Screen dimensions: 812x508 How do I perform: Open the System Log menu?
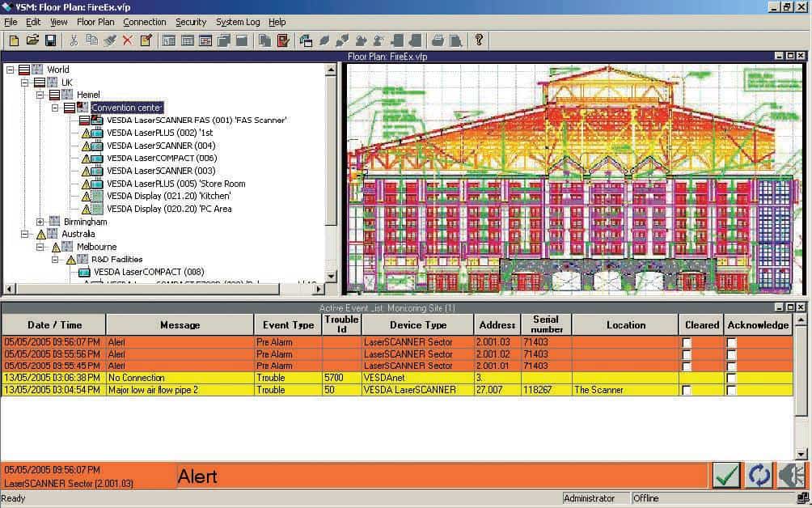[x=238, y=23]
